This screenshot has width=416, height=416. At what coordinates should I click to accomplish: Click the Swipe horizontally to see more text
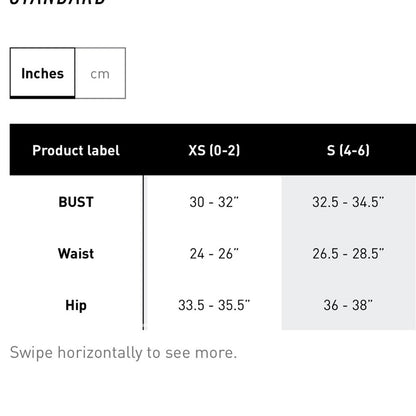(123, 353)
